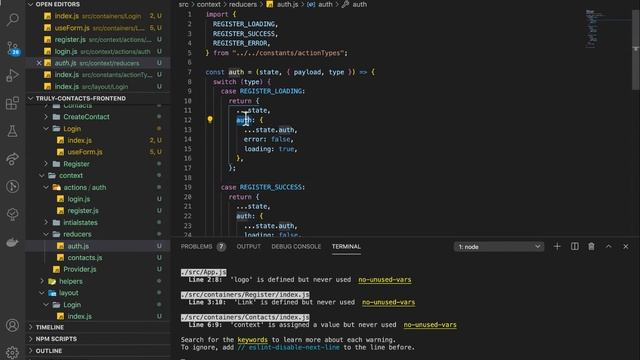Viewport: 640px width, 360px height.
Task: Open the Docker whale view
Action: pos(12,242)
